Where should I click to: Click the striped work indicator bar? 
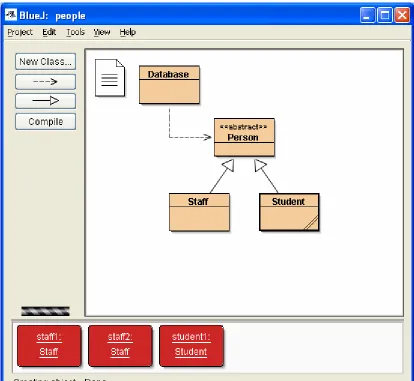(x=45, y=311)
